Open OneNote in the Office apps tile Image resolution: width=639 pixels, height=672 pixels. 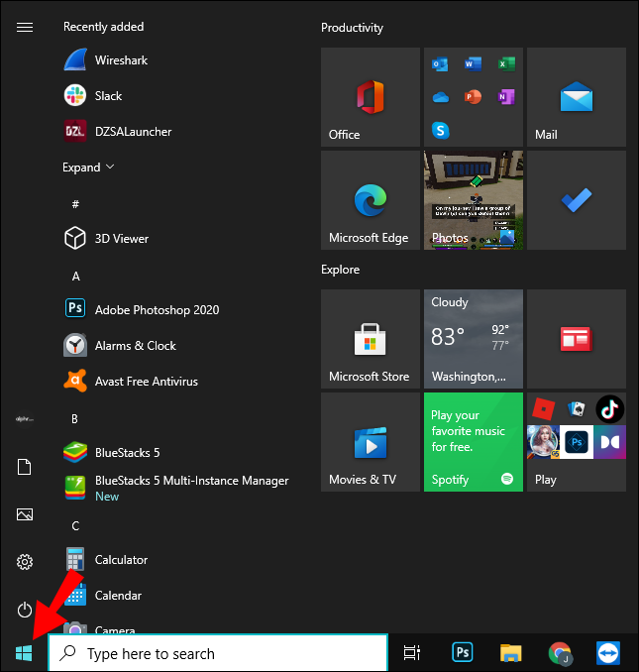click(506, 97)
